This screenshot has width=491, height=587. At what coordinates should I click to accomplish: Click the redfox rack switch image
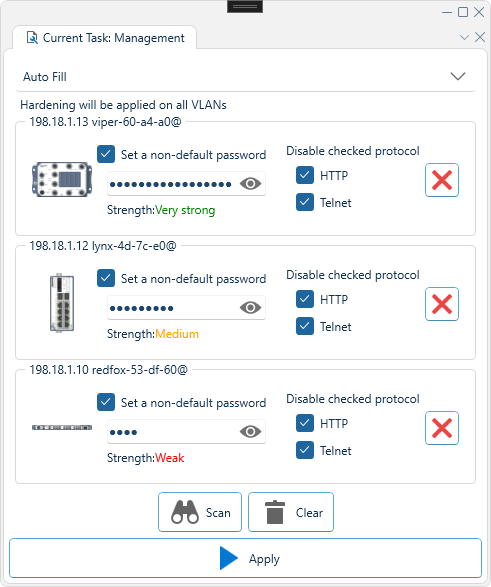62,427
